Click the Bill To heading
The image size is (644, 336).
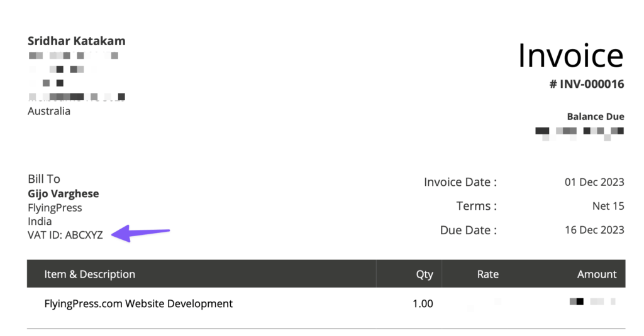pos(44,179)
